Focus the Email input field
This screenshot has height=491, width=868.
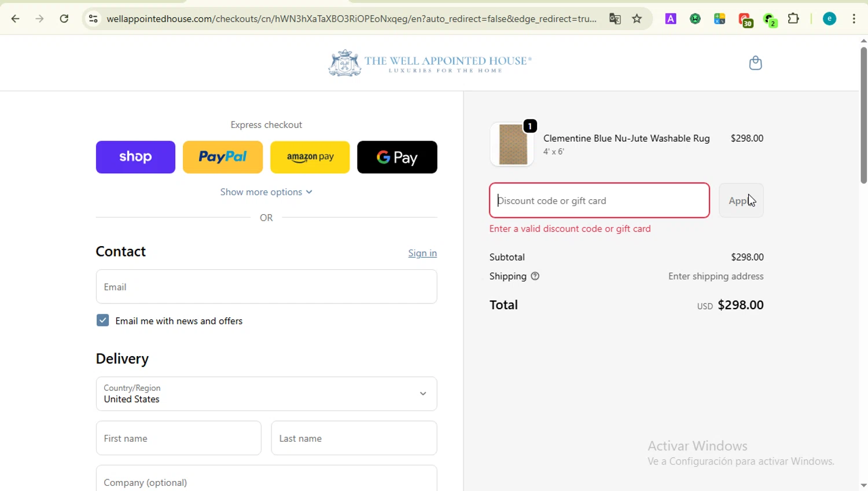coord(266,287)
